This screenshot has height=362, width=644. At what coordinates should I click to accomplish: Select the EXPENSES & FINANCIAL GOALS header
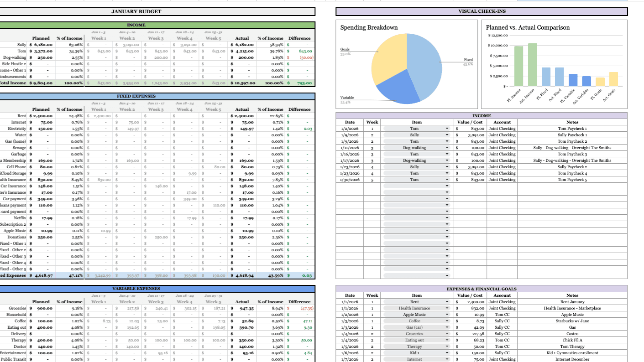tap(482, 289)
